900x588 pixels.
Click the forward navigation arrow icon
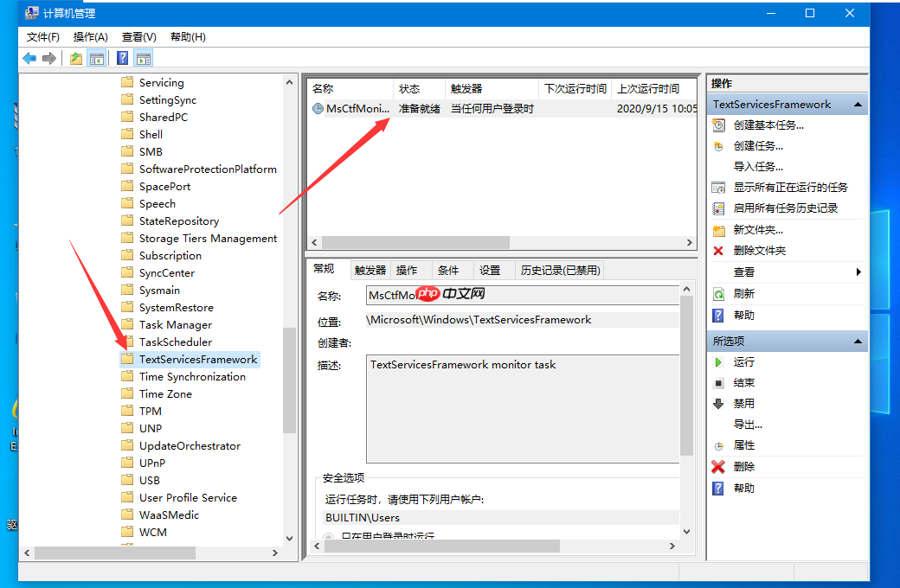point(48,58)
